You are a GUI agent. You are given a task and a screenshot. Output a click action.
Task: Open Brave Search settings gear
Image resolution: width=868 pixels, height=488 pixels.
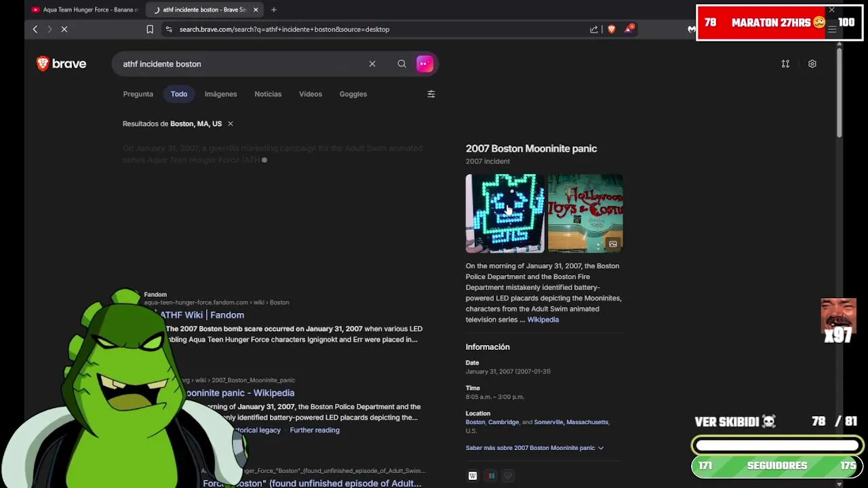tap(812, 64)
